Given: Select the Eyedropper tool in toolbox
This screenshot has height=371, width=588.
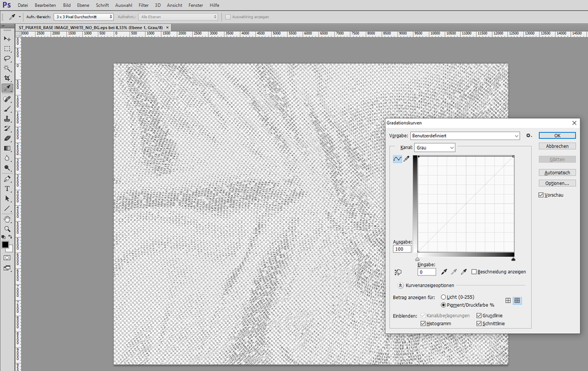Looking at the screenshot, I should tap(7, 88).
